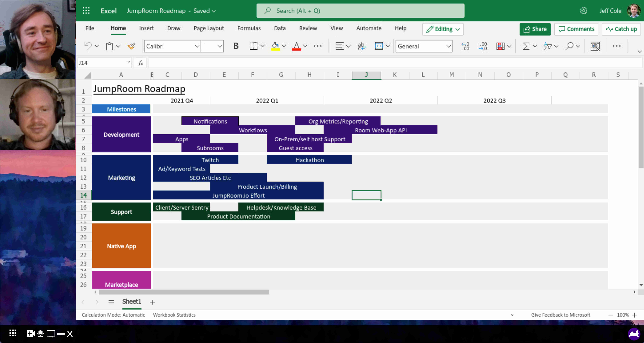The image size is (644, 343).
Task: Add a new sheet
Action: pos(152,302)
